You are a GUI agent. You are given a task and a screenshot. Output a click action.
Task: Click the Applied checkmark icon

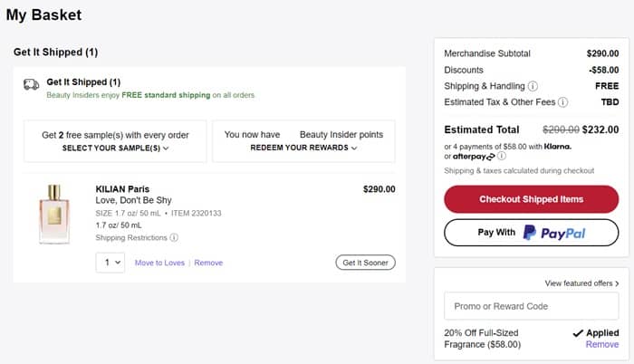579,333
